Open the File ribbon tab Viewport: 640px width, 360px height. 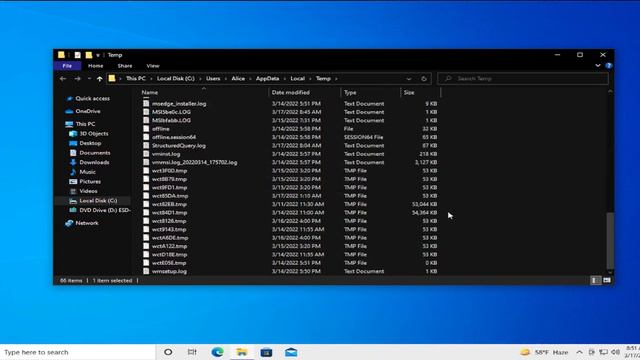pos(67,66)
